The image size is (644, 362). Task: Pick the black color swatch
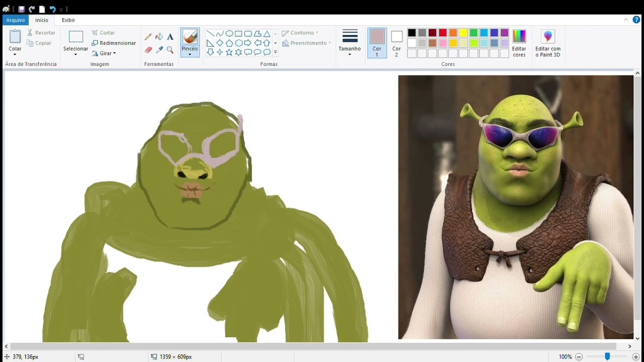(x=412, y=33)
